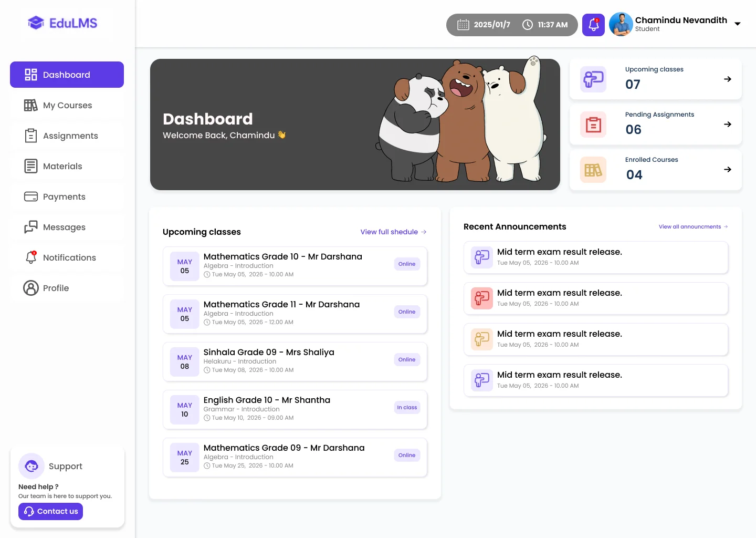756x538 pixels.
Task: Select Messages in the sidebar
Action: [67, 227]
